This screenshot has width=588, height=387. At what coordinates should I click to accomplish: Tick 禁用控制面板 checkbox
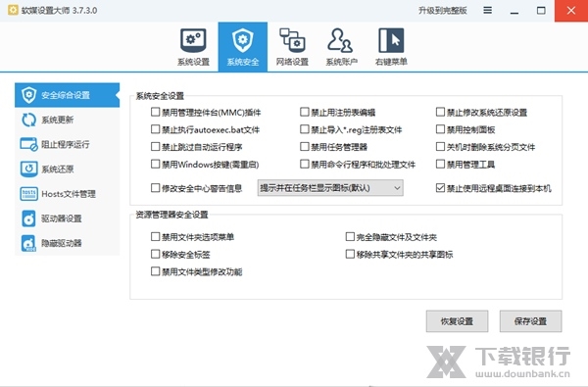(x=440, y=129)
